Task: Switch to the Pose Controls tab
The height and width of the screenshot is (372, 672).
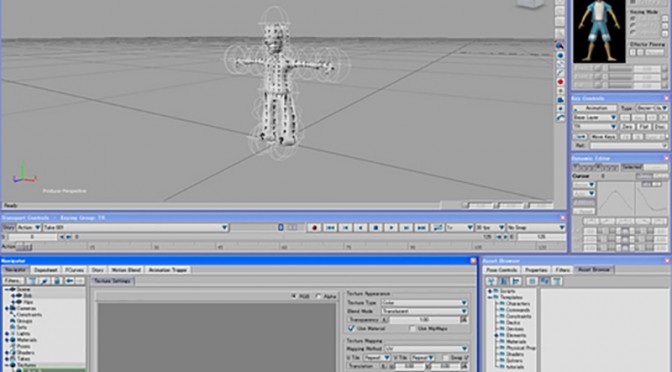Action: pos(501,270)
